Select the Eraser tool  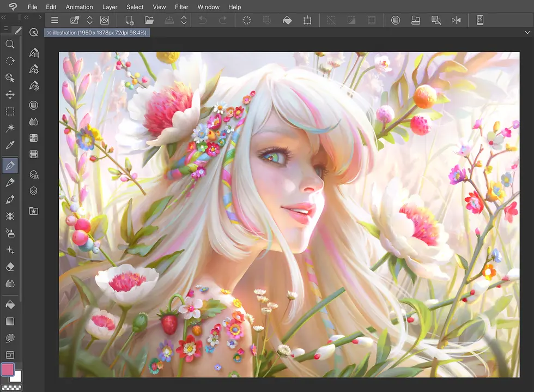pyautogui.click(x=10, y=267)
